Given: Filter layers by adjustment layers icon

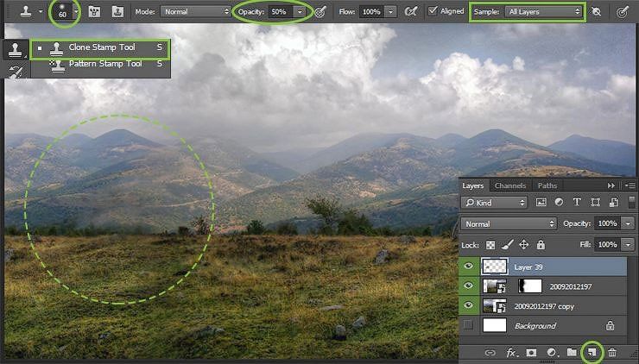Looking at the screenshot, I should pos(560,203).
